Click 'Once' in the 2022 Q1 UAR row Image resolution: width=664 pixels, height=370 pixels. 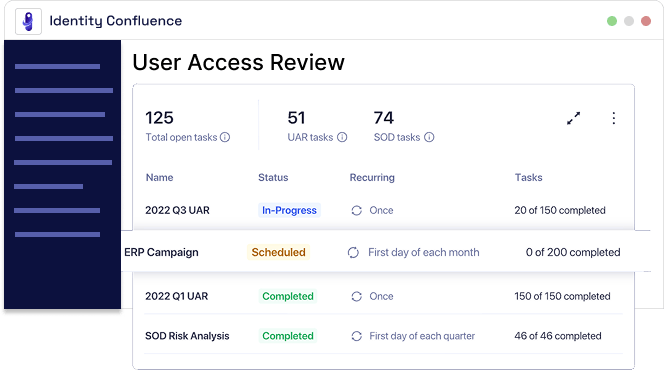381,296
